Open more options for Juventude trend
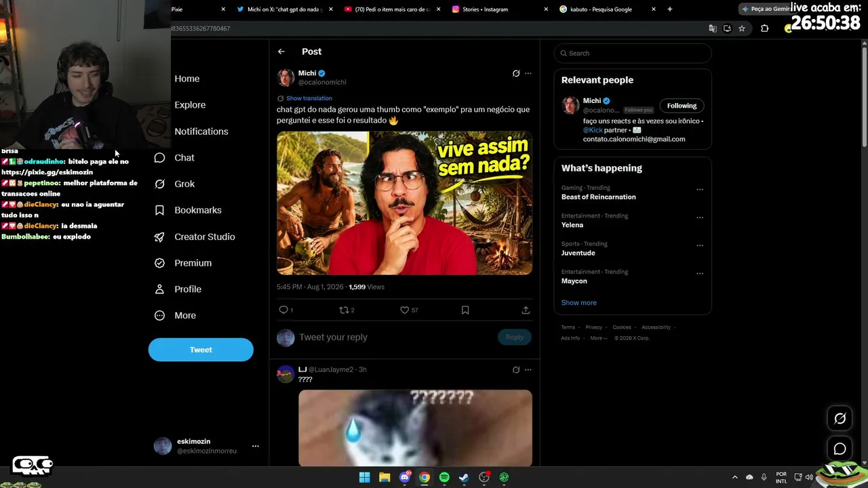 [700, 245]
